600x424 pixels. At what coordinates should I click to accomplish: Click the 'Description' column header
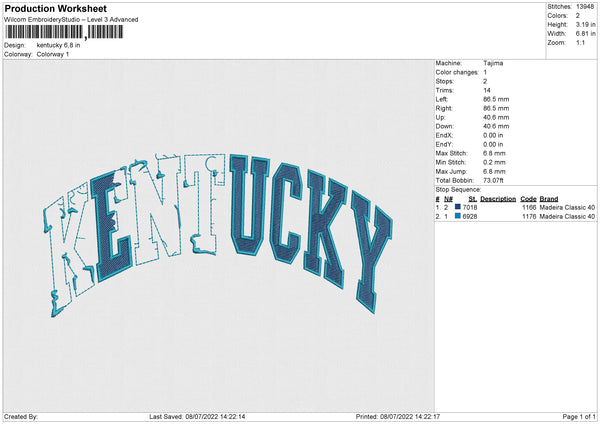[x=498, y=199]
